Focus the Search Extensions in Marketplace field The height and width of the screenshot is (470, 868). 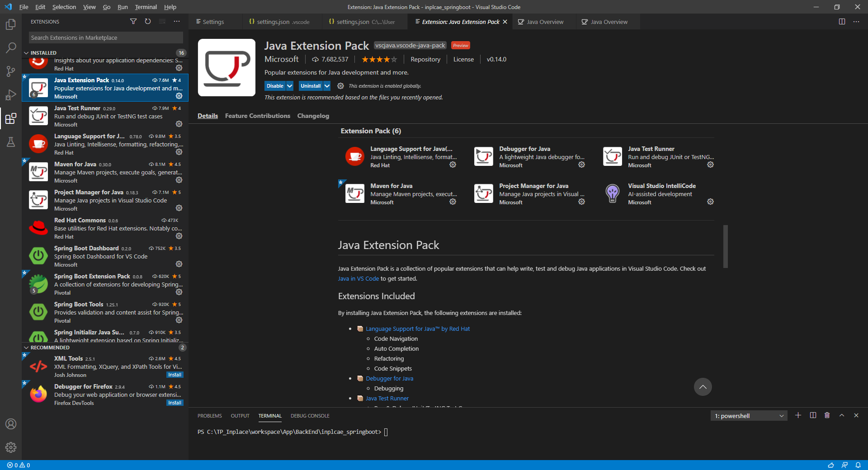click(106, 38)
